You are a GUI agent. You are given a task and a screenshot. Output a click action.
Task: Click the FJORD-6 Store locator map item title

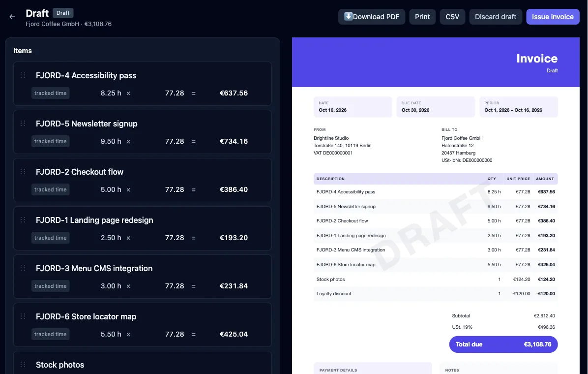86,316
